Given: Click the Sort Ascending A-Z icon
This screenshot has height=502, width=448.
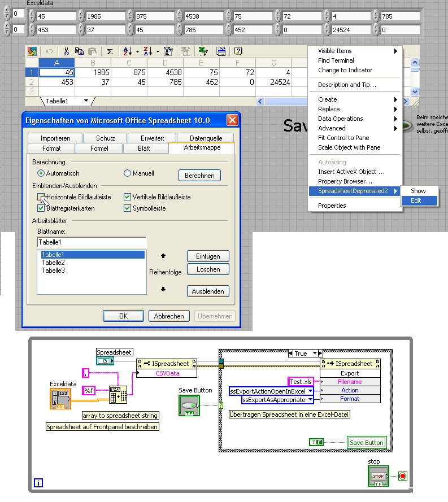Looking at the screenshot, I should coord(128,51).
